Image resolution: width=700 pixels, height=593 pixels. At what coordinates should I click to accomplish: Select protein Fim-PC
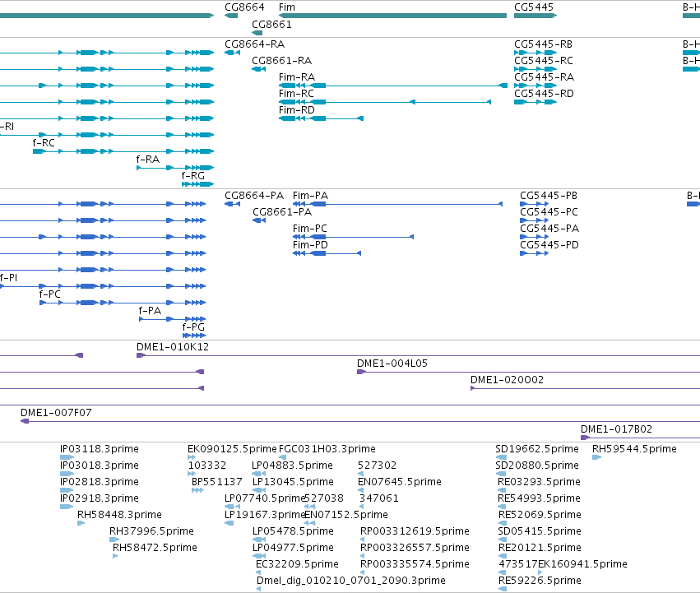point(310,229)
